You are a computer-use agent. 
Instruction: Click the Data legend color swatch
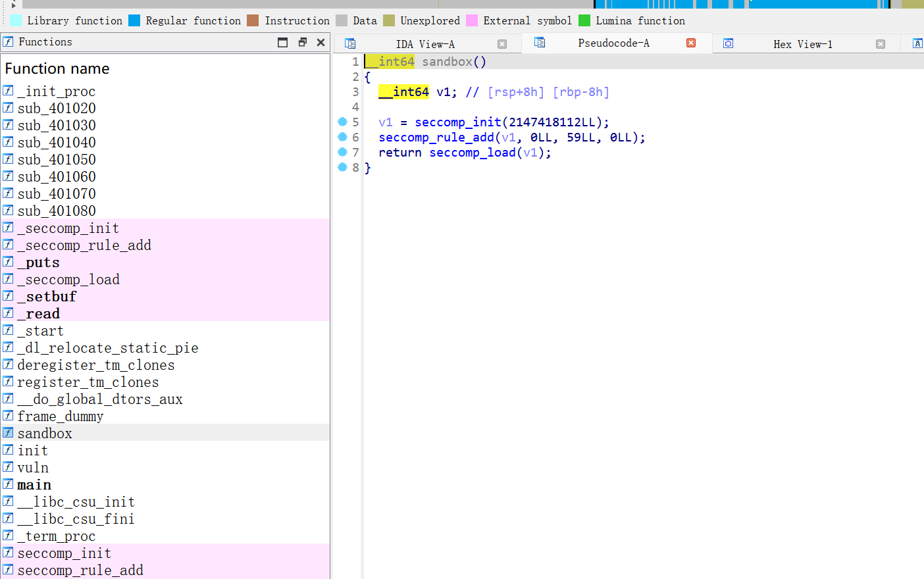[342, 20]
